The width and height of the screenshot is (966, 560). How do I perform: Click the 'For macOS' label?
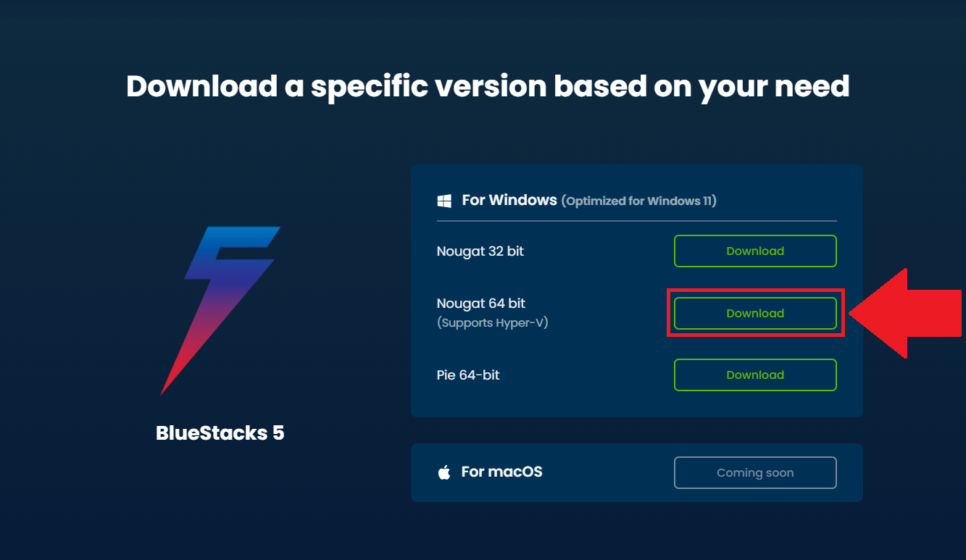(x=502, y=472)
